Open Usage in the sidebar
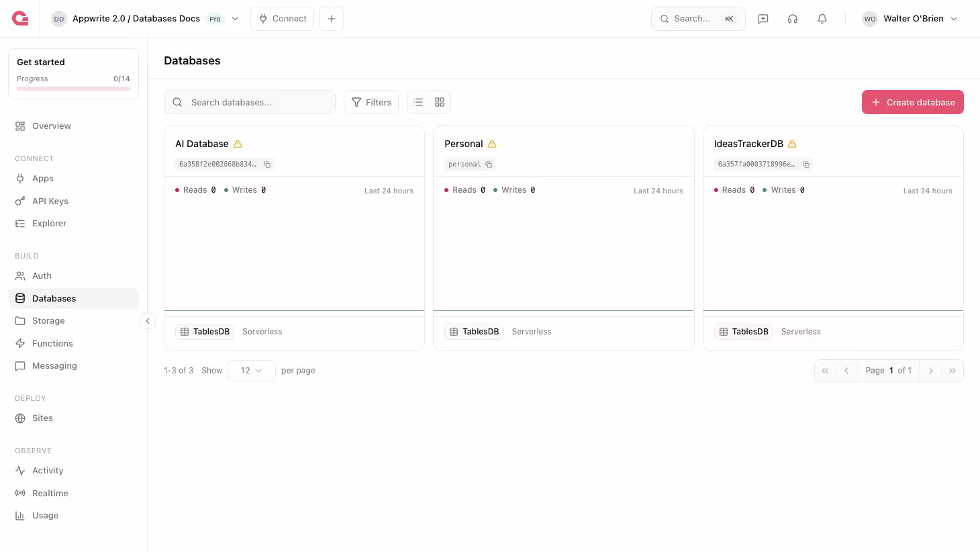980x552 pixels. pos(73,516)
